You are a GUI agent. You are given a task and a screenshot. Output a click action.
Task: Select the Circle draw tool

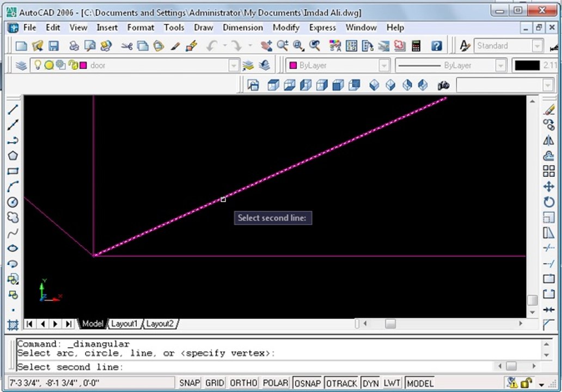click(13, 202)
